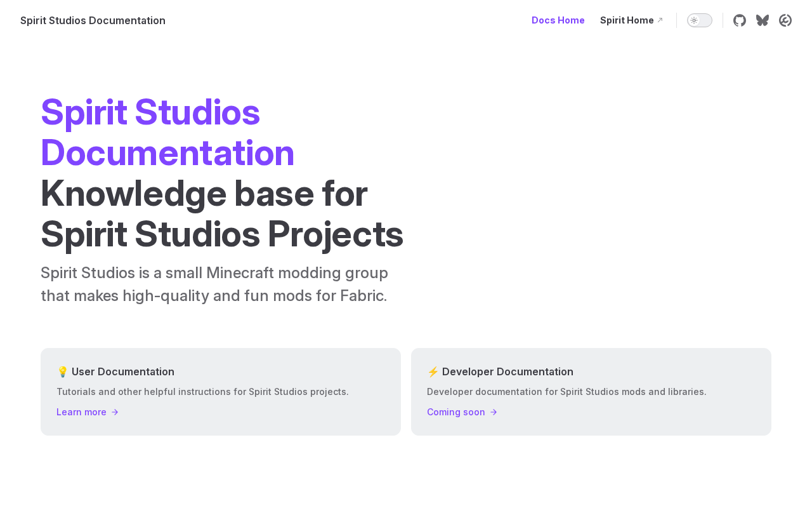Viewport: 812px width, 508px height.
Task: Click the Spirit Studios Documentation site title
Action: (93, 20)
